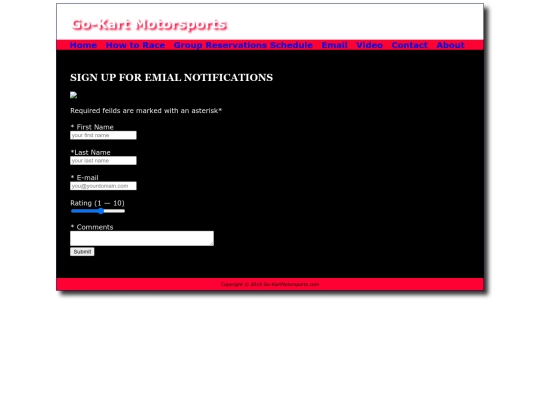This screenshot has height=405, width=540.
Task: Go to How to Race page
Action: [135, 45]
